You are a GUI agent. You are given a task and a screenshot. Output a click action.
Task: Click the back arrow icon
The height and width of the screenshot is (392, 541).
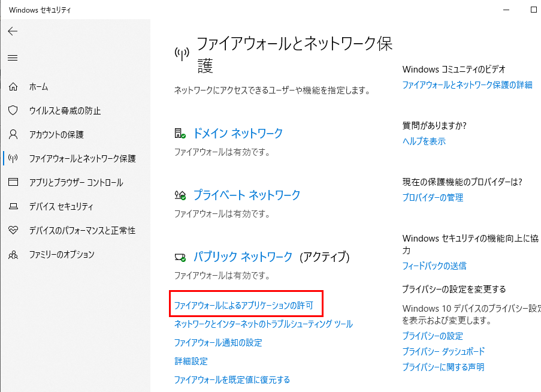[13, 31]
